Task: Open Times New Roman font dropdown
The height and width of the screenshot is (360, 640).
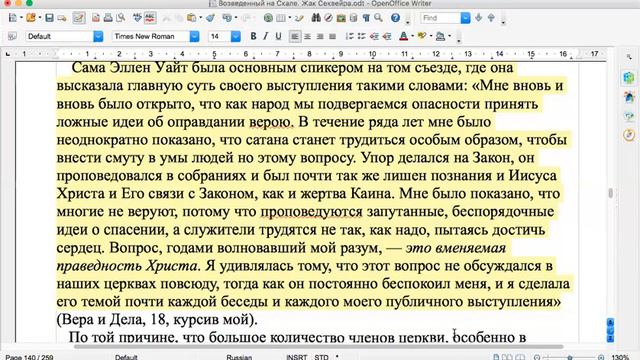Action: coord(194,36)
